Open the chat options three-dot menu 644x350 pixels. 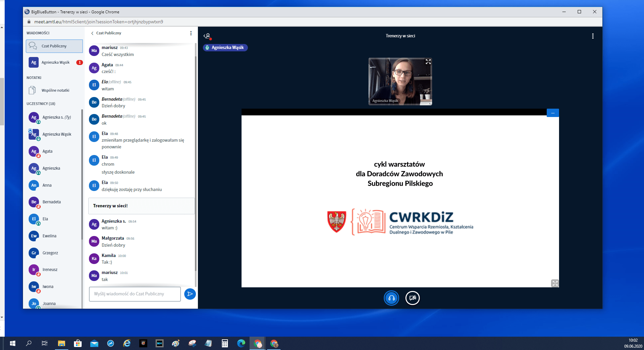191,33
